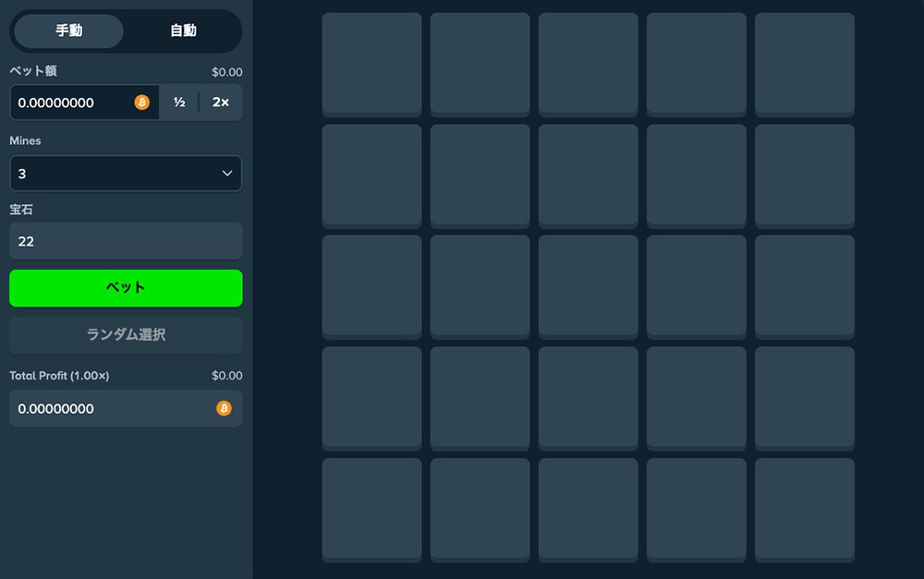
Task: Reveal the second tile in the second row
Action: [x=480, y=176]
